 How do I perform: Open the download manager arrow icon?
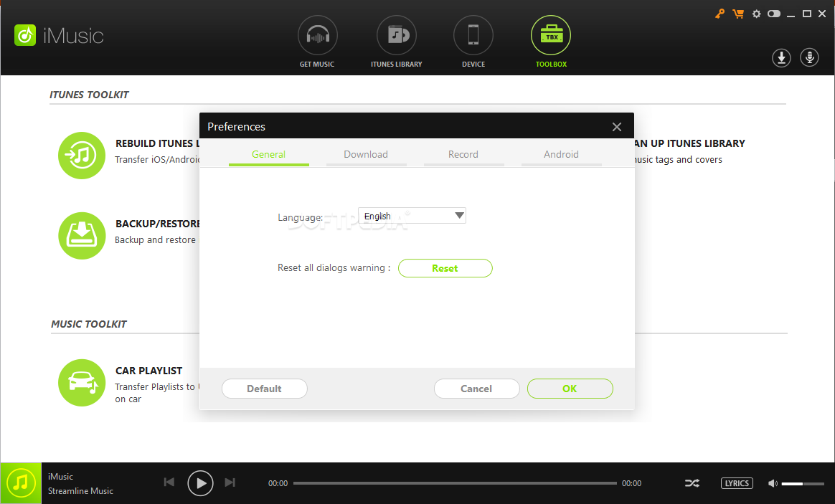781,57
